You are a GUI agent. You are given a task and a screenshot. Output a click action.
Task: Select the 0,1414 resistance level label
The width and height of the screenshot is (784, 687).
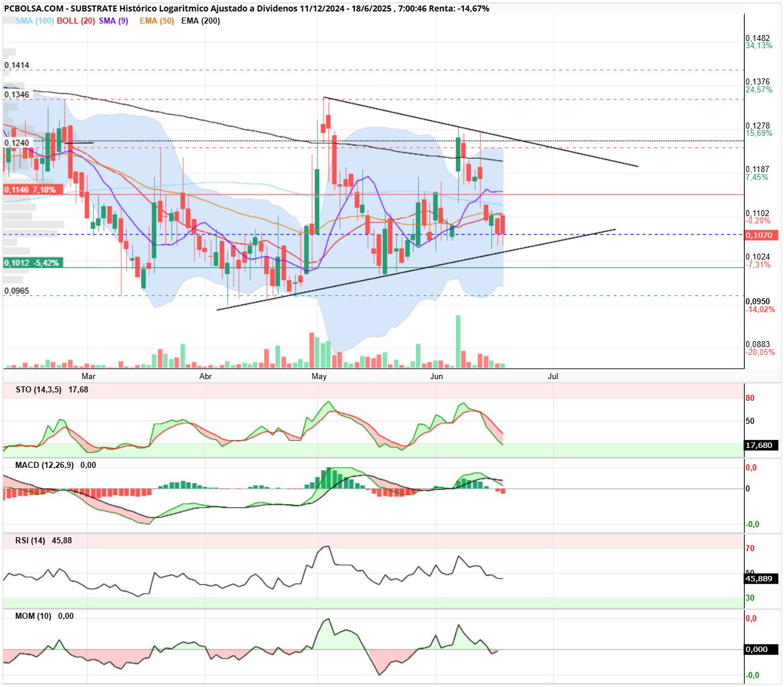click(x=16, y=65)
